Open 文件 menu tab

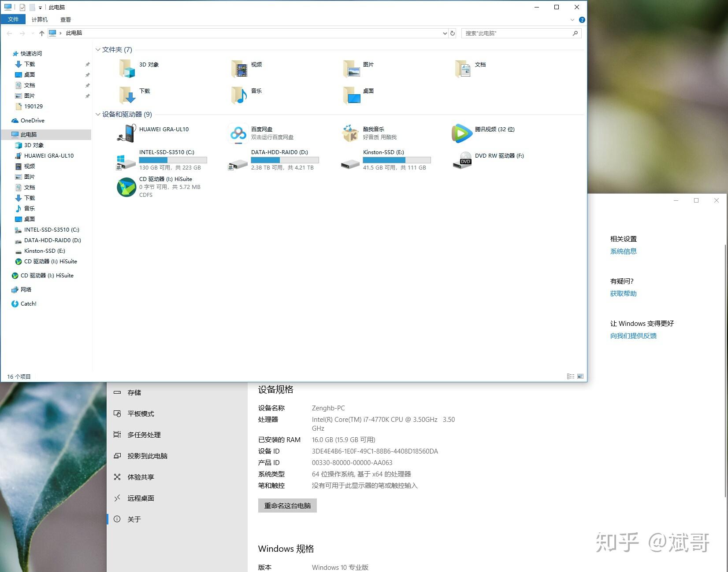13,19
